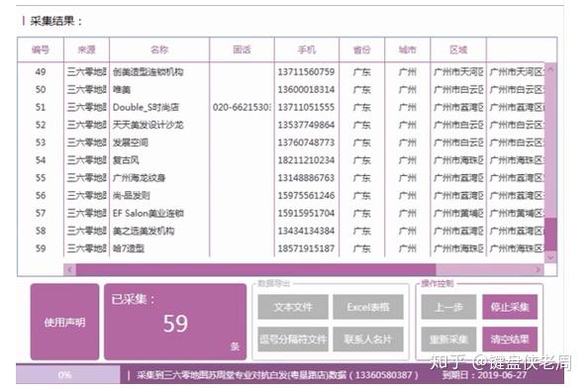The height and width of the screenshot is (388, 588).
Task: Export results to Excel表格
Action: (368, 307)
